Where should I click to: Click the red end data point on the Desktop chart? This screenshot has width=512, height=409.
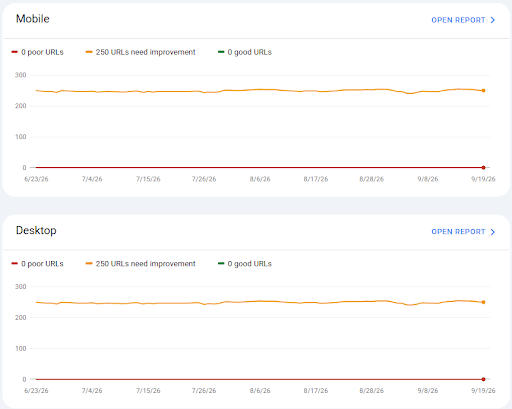point(483,379)
